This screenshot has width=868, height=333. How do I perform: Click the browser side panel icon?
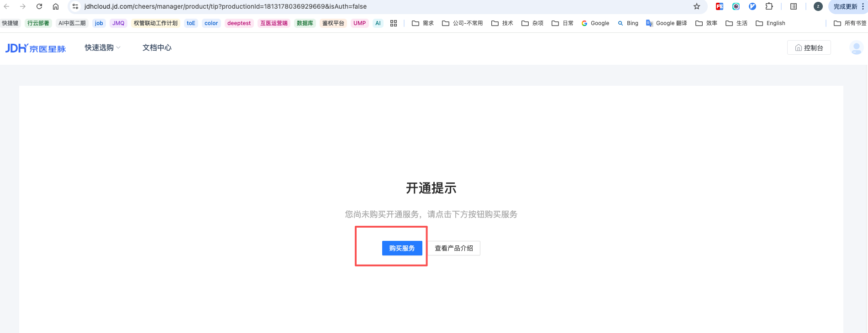794,6
